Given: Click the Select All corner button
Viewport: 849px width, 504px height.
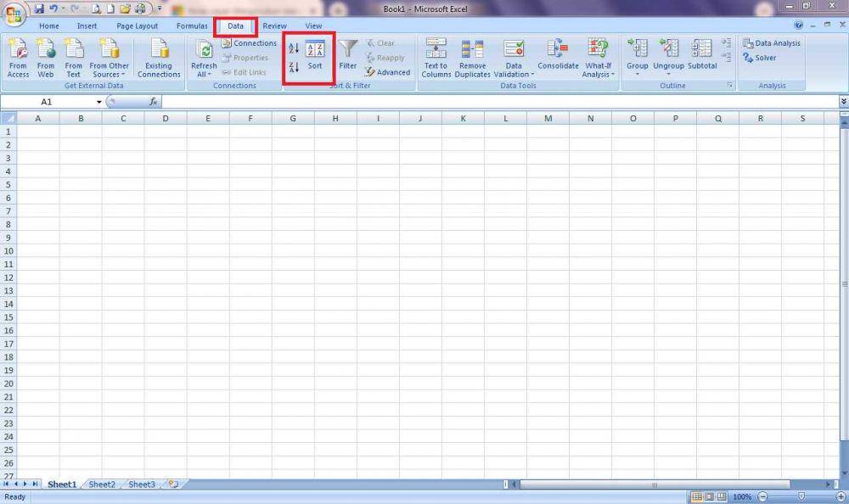Looking at the screenshot, I should tap(8, 118).
